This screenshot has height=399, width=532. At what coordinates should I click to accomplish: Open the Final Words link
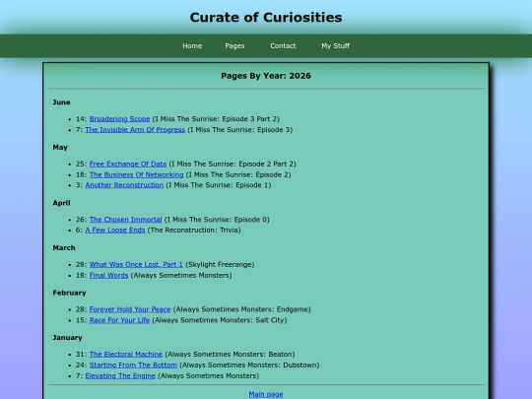(x=108, y=276)
